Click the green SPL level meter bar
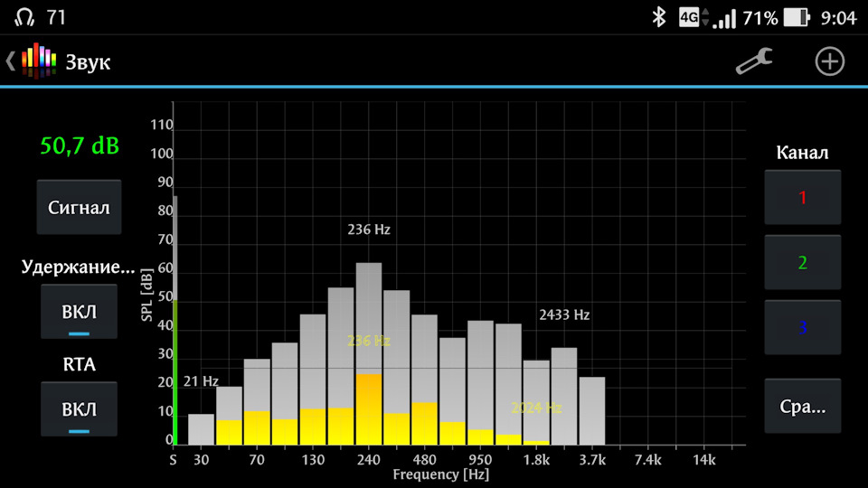Viewport: 868px width, 488px height. 175,371
